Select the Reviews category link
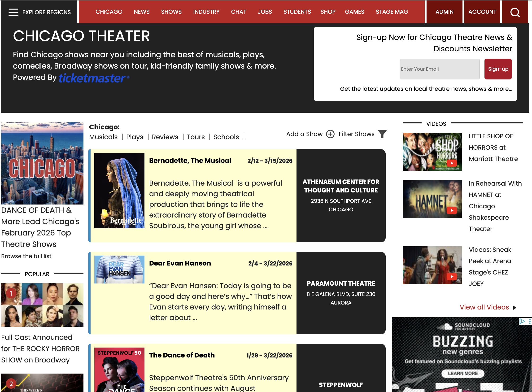This screenshot has height=392, width=532. [x=165, y=137]
